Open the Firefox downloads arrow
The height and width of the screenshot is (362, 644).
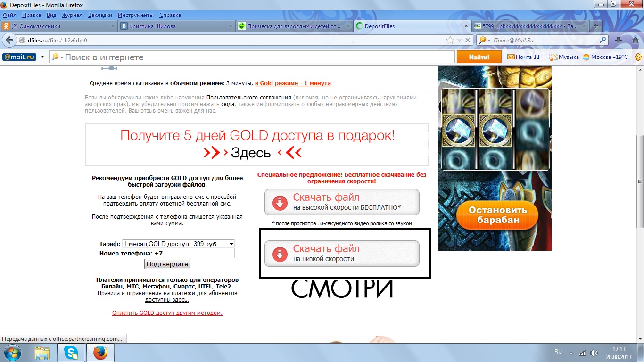tap(619, 41)
